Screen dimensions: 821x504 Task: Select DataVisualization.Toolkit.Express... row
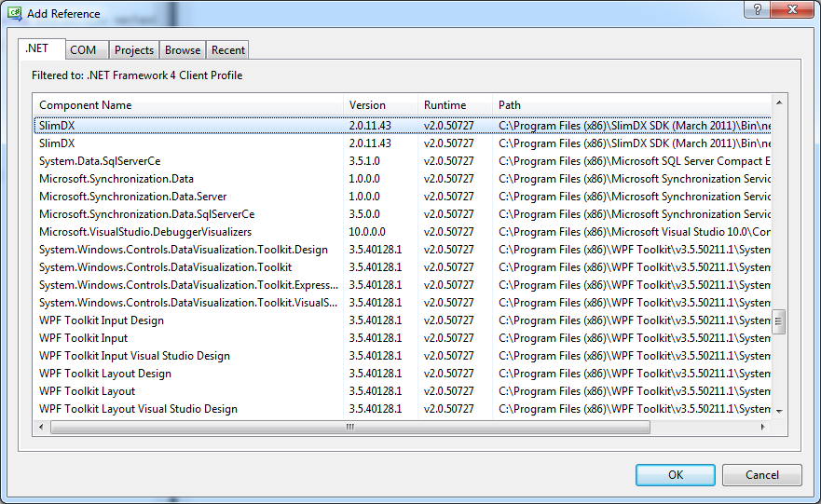(403, 285)
